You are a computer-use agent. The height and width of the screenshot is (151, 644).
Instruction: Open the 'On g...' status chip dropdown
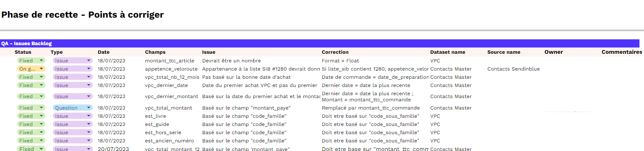(x=31, y=69)
